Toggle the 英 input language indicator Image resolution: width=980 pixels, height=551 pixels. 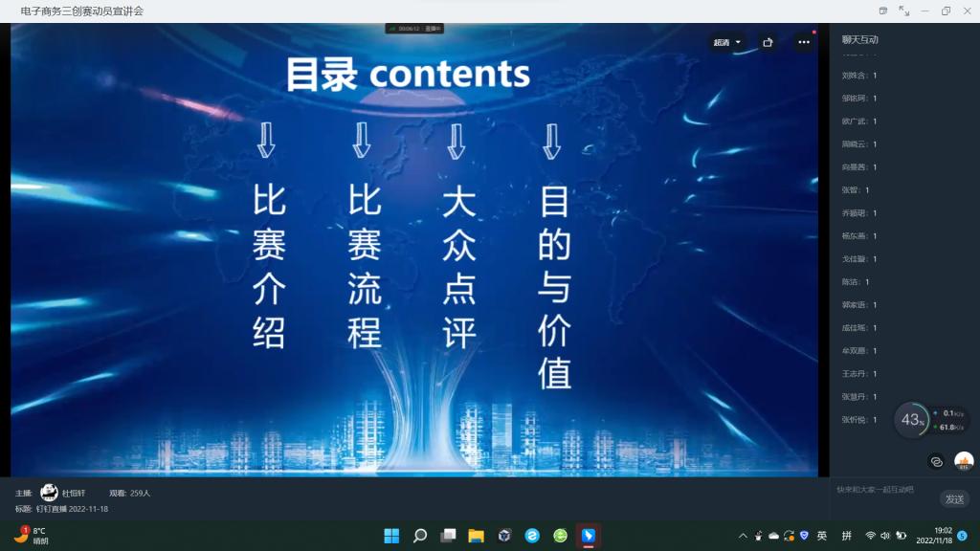click(x=822, y=536)
